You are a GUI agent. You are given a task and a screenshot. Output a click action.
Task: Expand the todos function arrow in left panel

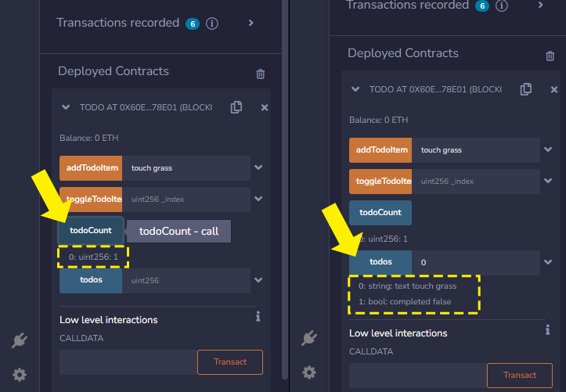pos(258,279)
